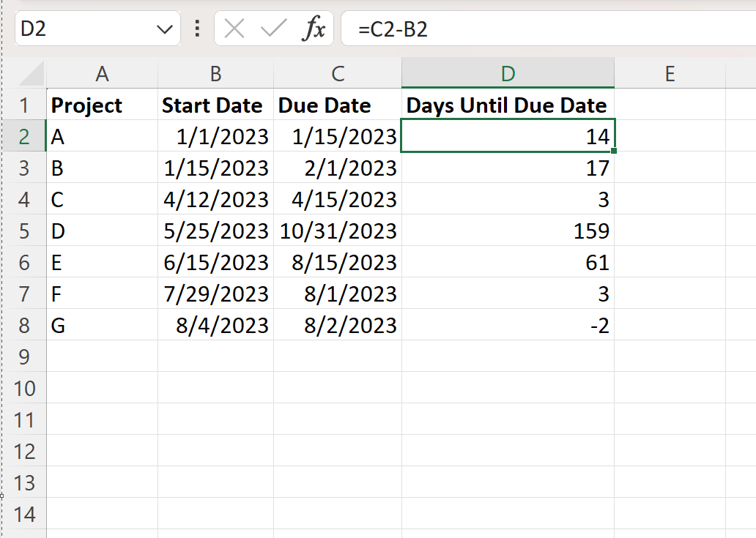Click cell A8 containing Project G
This screenshot has height=538, width=756.
(x=102, y=325)
